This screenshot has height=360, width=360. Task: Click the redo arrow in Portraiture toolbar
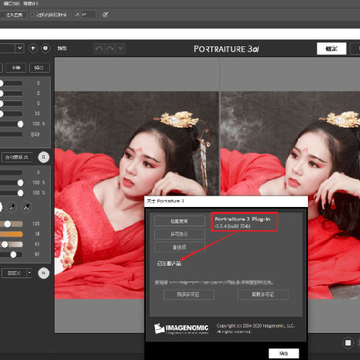pyautogui.click(x=110, y=49)
